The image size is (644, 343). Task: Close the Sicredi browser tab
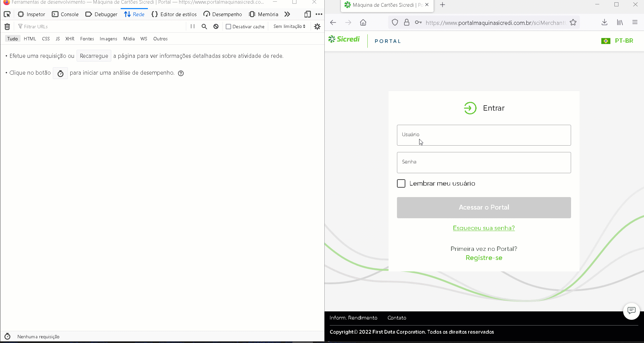coord(427,5)
